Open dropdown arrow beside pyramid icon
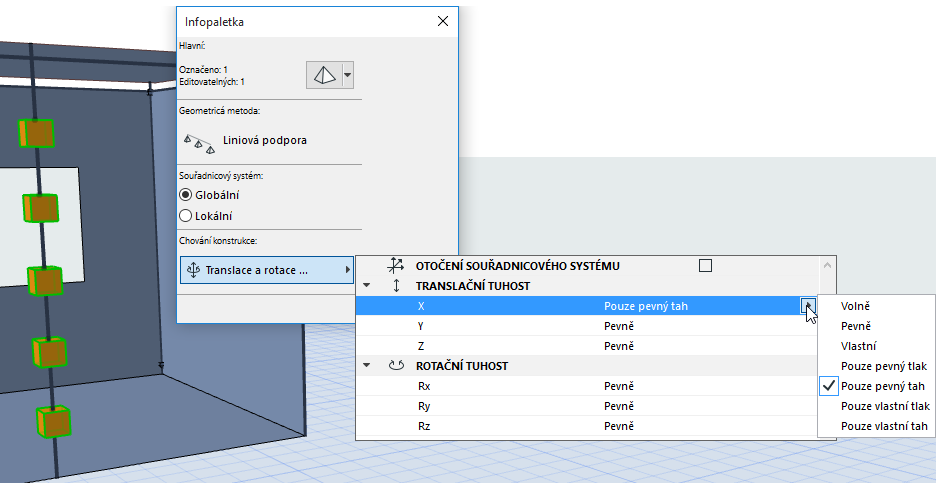 348,75
